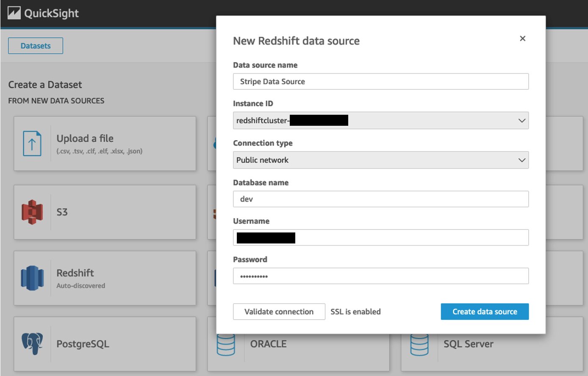This screenshot has width=588, height=376.
Task: Select the ORACLE card label
Action: [x=268, y=344]
